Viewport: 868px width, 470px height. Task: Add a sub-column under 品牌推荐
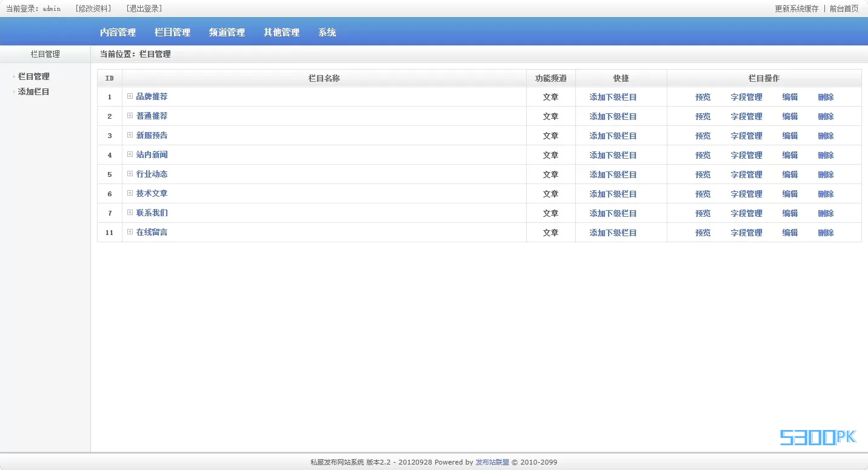coord(613,97)
